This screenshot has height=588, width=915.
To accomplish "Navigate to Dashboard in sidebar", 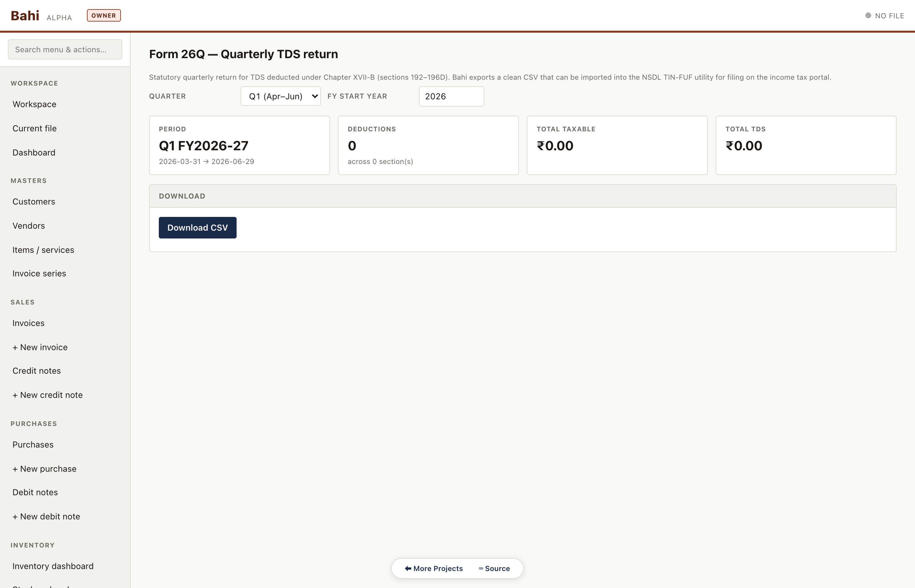I will [x=34, y=153].
